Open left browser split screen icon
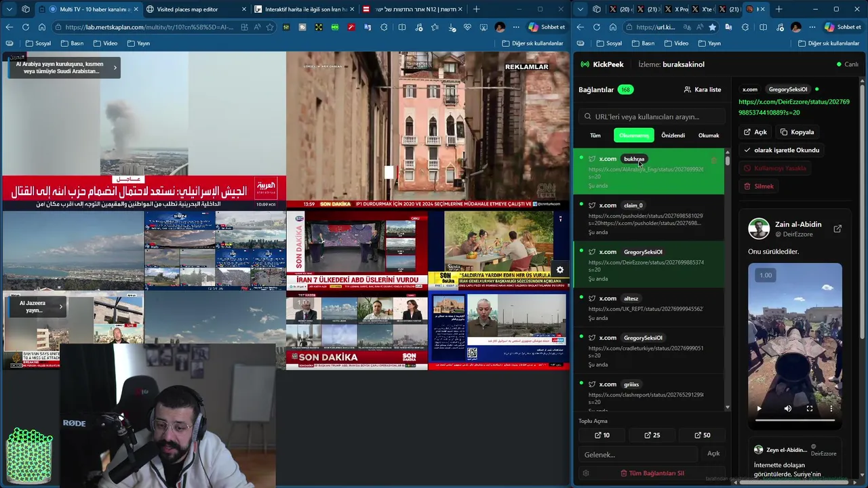The height and width of the screenshot is (488, 868). [x=402, y=27]
